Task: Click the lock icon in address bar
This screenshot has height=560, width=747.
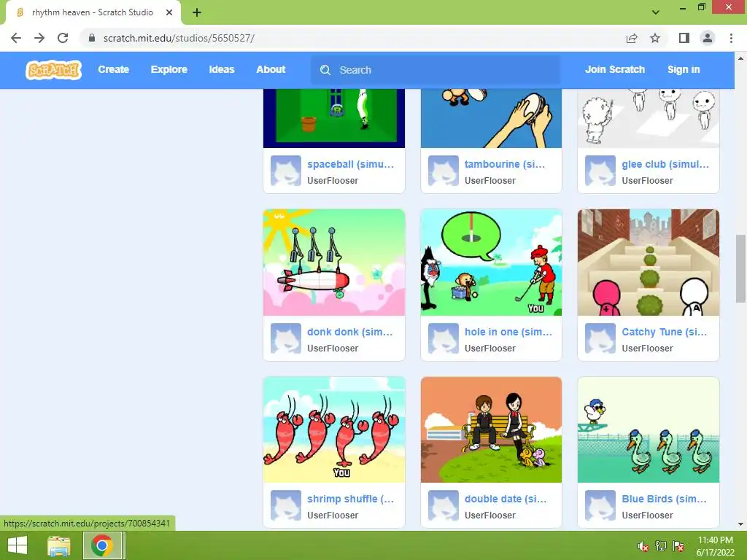Action: coord(92,38)
